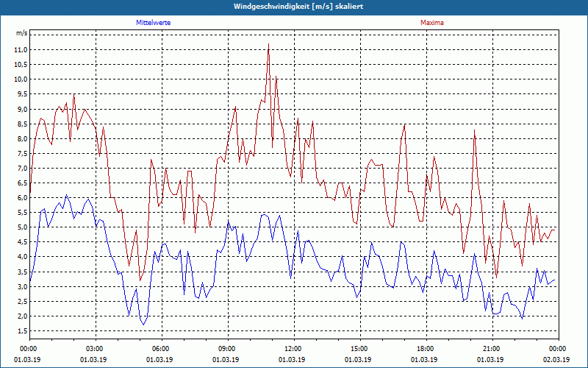Click the y-axis value '6,5'
The height and width of the screenshot is (368, 588).
point(22,183)
